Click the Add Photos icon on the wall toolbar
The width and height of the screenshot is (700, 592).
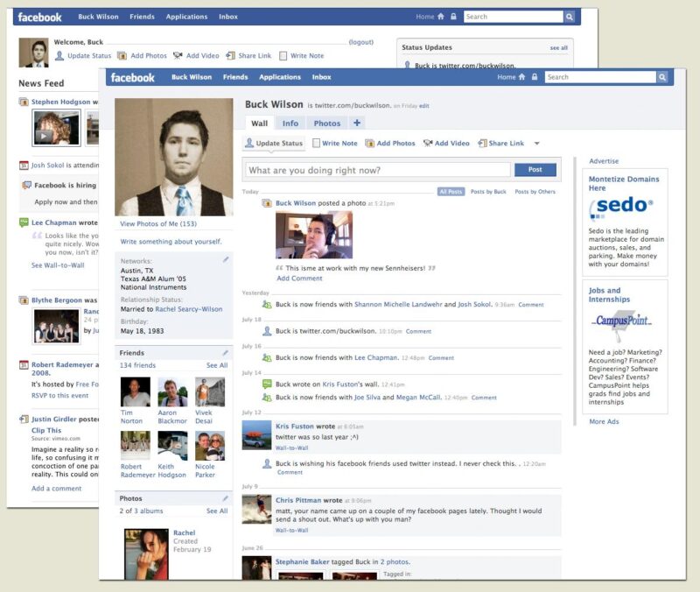click(370, 144)
